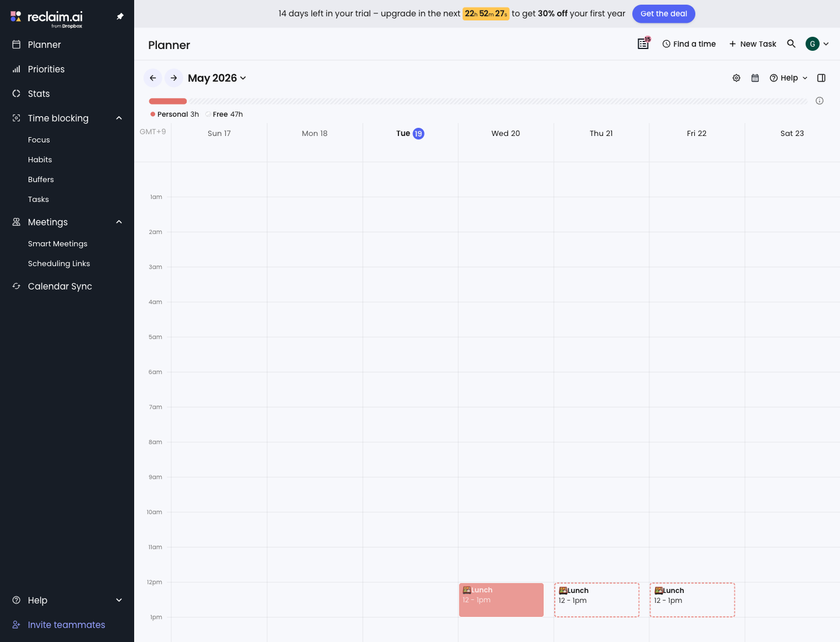Click the New Task button
Image resolution: width=840 pixels, height=642 pixels.
point(752,44)
